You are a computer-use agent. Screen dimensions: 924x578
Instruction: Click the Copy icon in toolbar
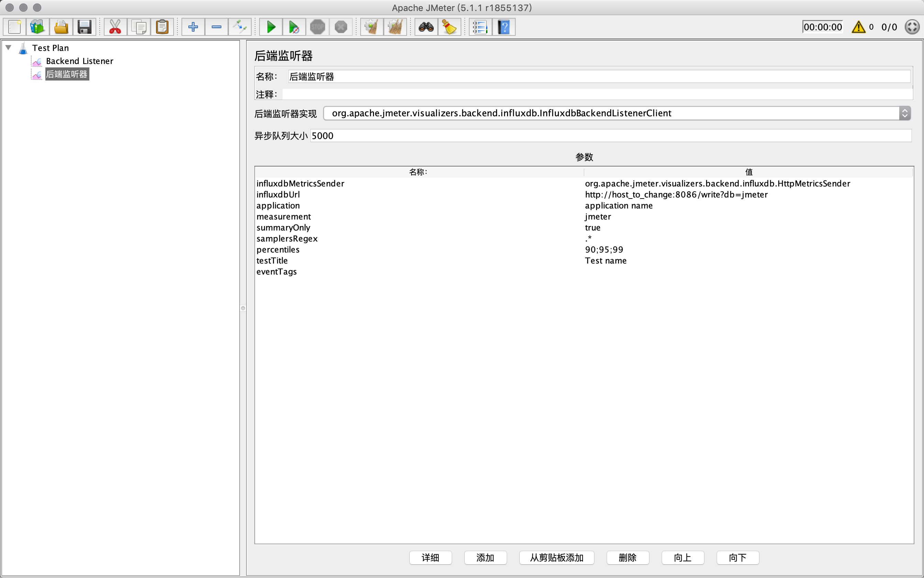[139, 27]
